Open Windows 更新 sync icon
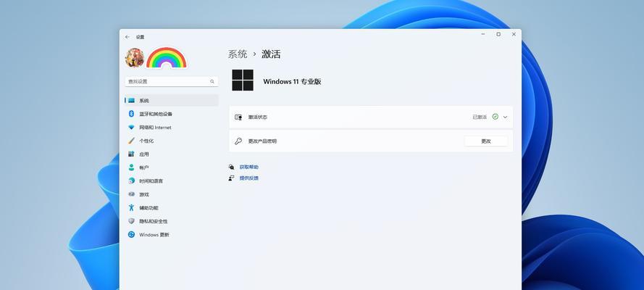Image resolution: width=644 pixels, height=290 pixels. click(x=131, y=235)
